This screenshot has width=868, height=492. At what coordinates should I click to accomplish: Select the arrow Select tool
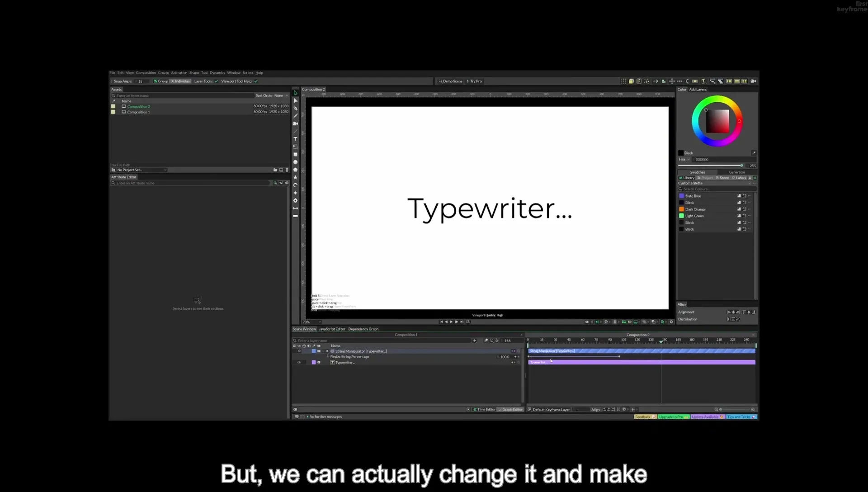[295, 93]
